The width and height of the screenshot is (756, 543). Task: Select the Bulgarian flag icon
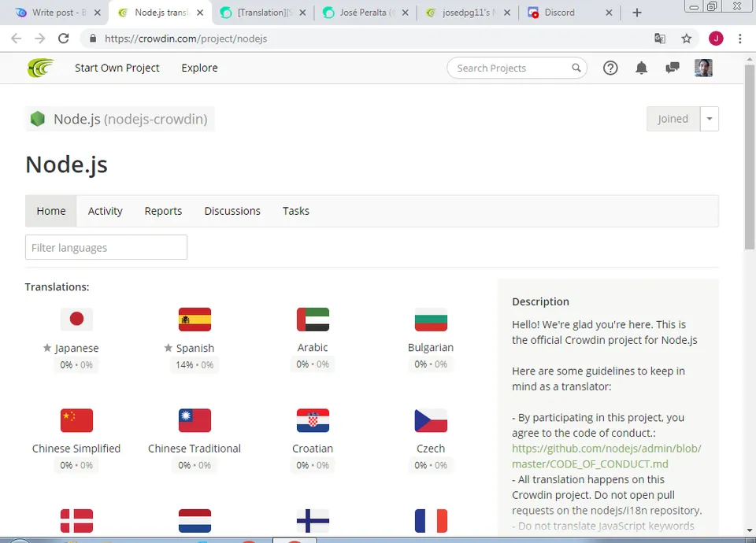431,319
